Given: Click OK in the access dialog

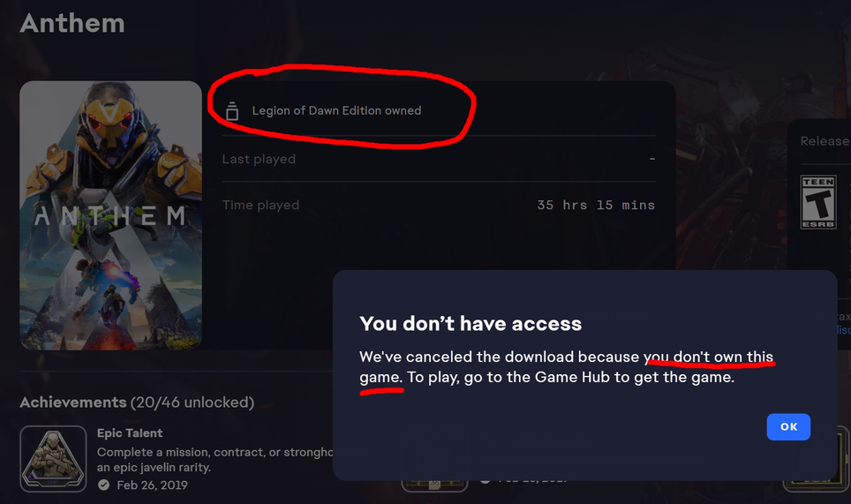Looking at the screenshot, I should click(x=788, y=427).
